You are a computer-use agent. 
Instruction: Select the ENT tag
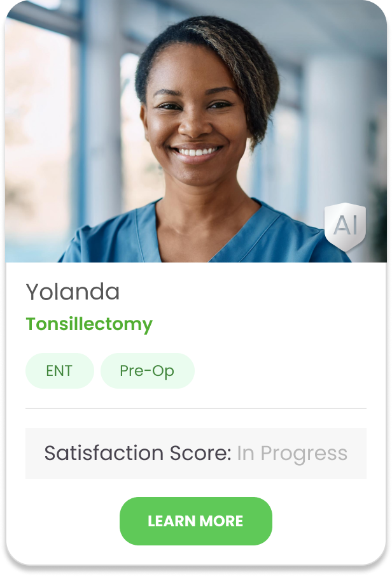pyautogui.click(x=59, y=371)
